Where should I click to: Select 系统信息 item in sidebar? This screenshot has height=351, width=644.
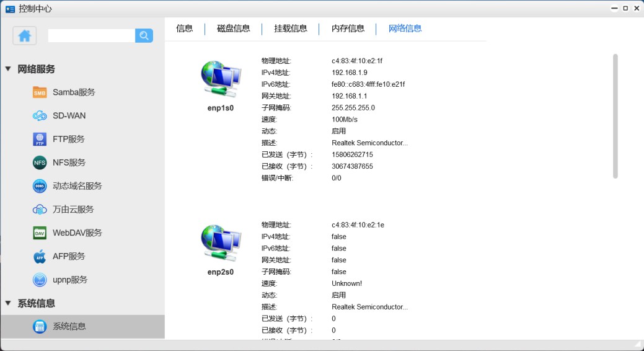(69, 327)
